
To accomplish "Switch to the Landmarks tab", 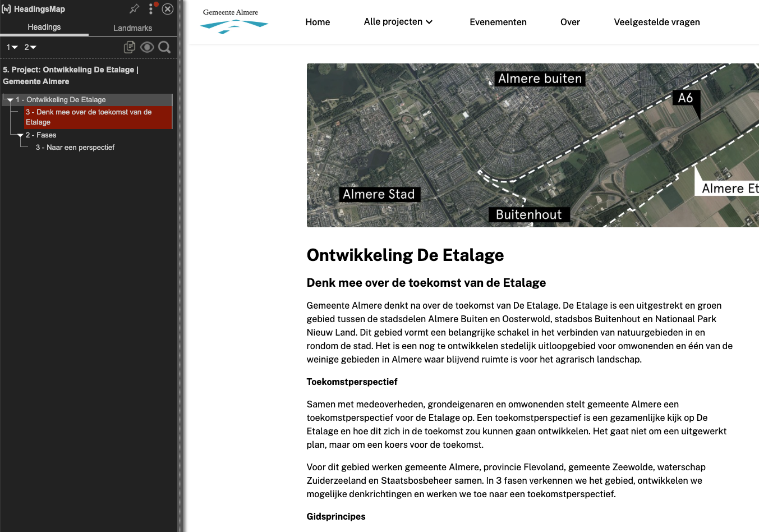I will coord(132,28).
